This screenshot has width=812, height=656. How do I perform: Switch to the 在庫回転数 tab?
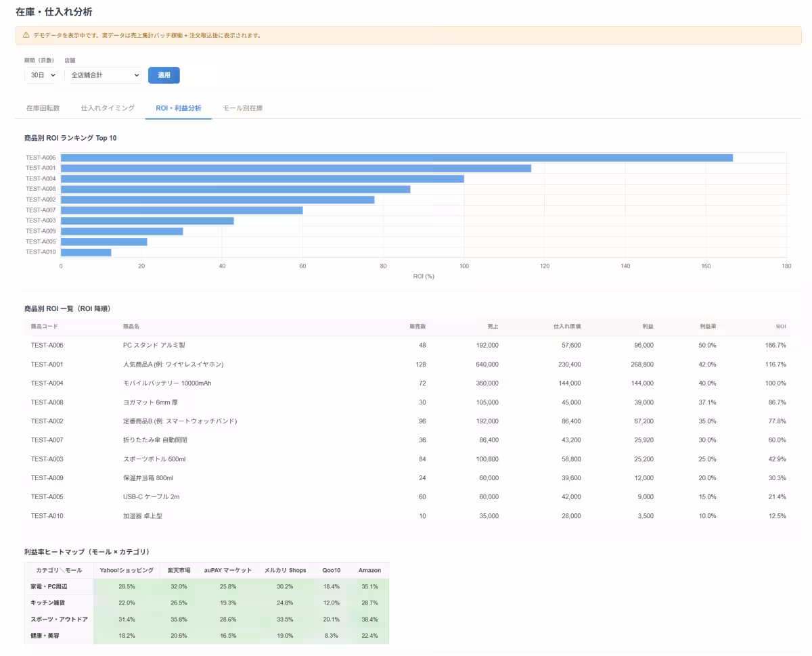[43, 108]
